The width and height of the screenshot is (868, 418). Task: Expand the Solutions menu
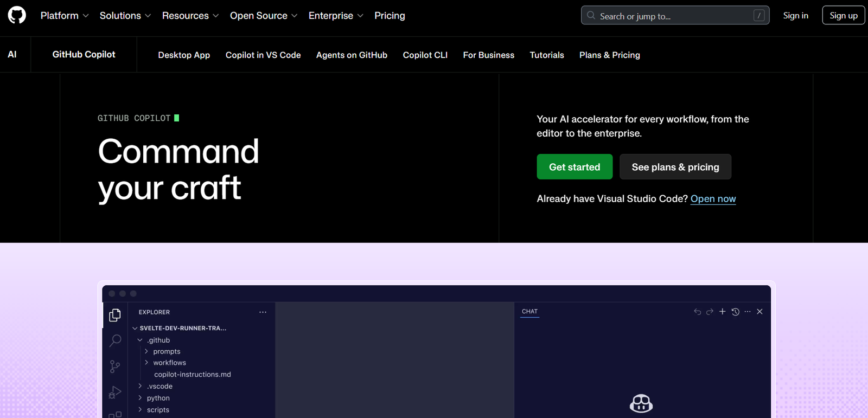click(x=125, y=16)
